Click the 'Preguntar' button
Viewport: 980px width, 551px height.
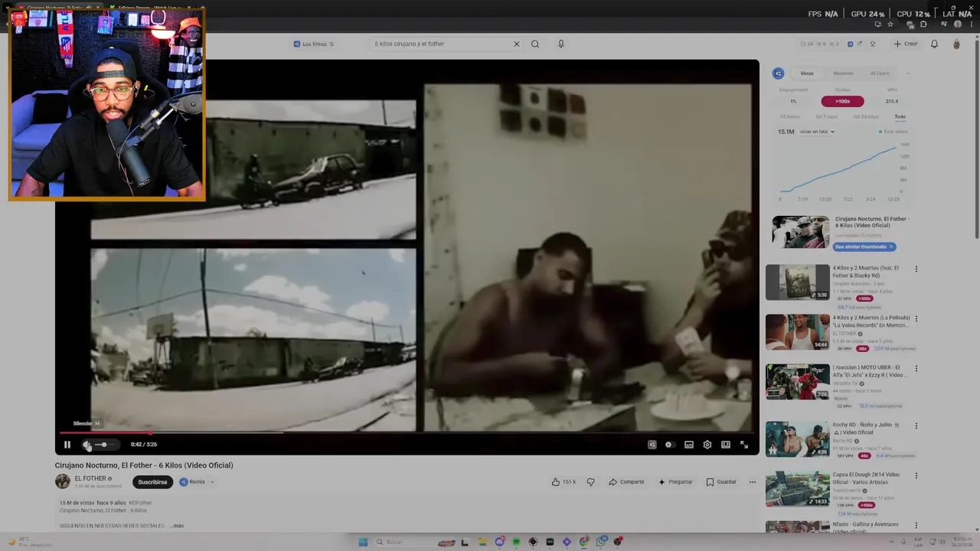(675, 482)
